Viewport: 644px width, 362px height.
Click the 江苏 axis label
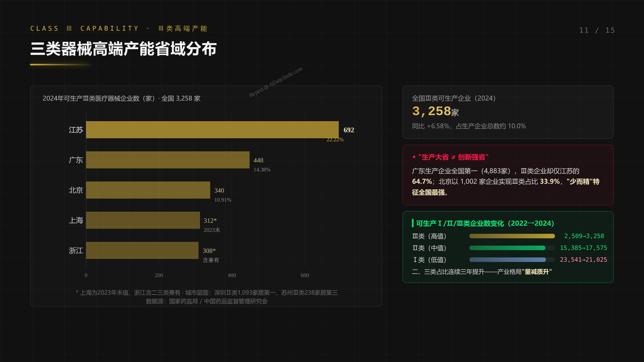76,130
